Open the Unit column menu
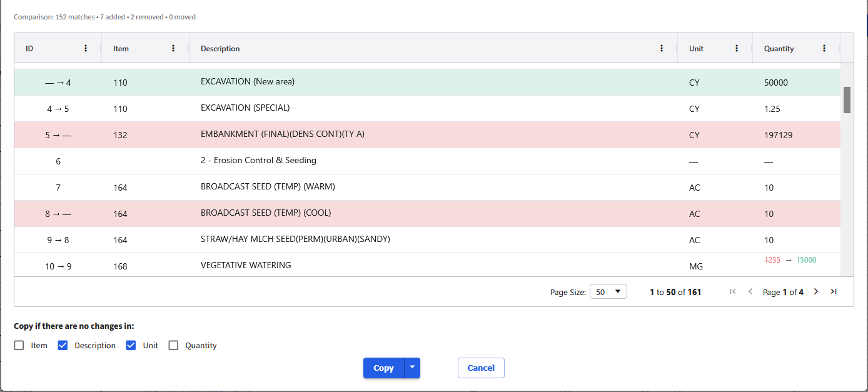Viewport: 868px width, 392px height. pos(736,48)
